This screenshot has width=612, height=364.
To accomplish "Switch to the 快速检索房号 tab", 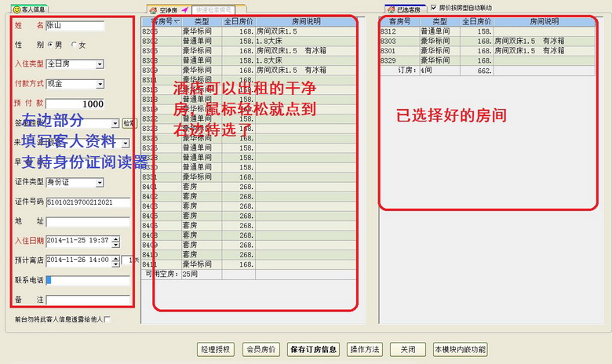I will [213, 10].
